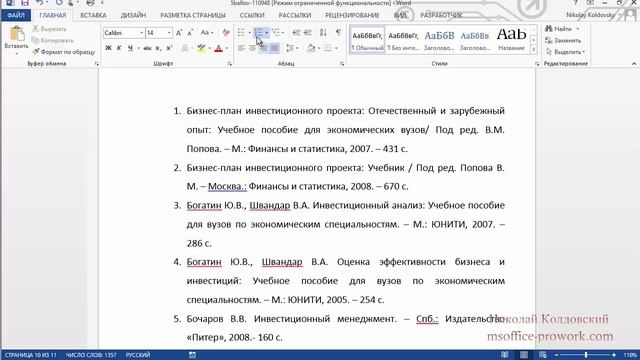The width and height of the screenshot is (640, 360).
Task: Switch to Read Mode view in the status bar
Action: [x=505, y=355]
